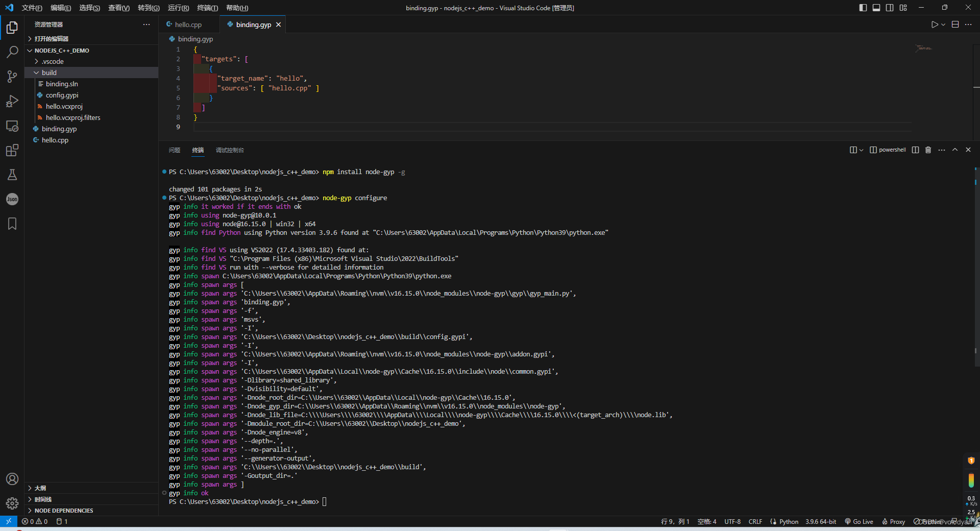Close the binding.gyp editor tab

click(x=278, y=25)
